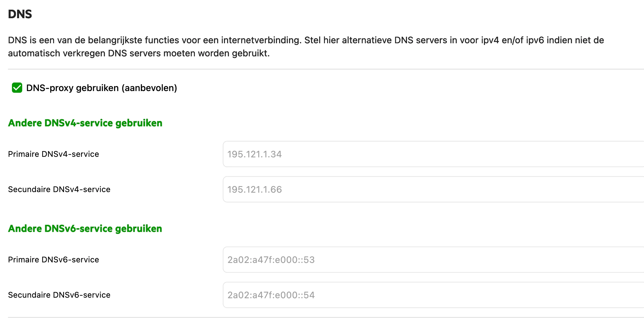Click the 2a02:a47f:e000::53 placeholder text
The width and height of the screenshot is (644, 321).
271,260
